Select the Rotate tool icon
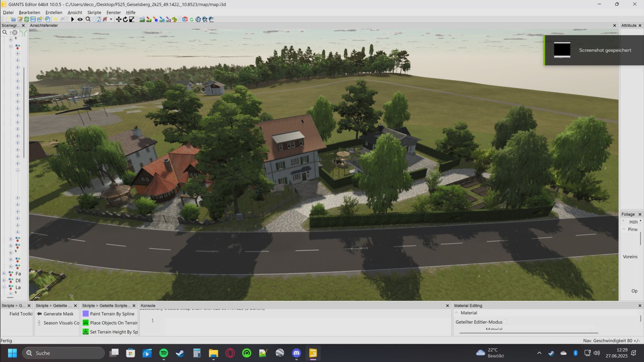 125,19
